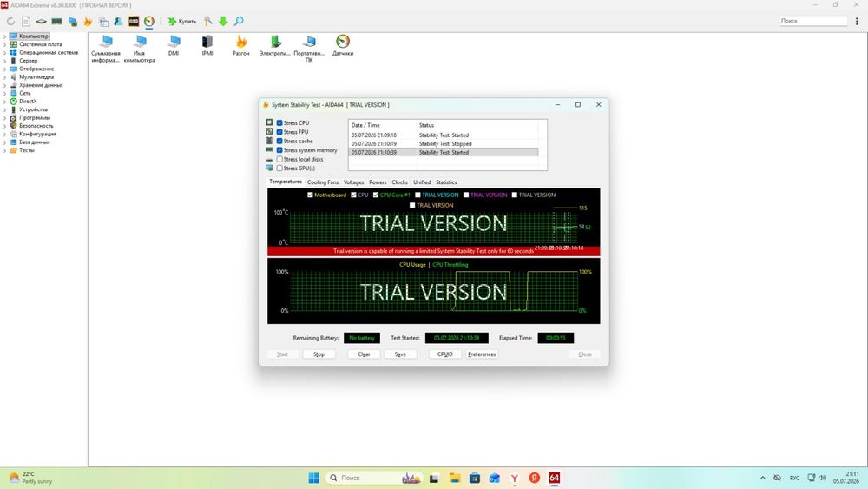Click the Купить (Buy) toolbar button

tap(181, 21)
